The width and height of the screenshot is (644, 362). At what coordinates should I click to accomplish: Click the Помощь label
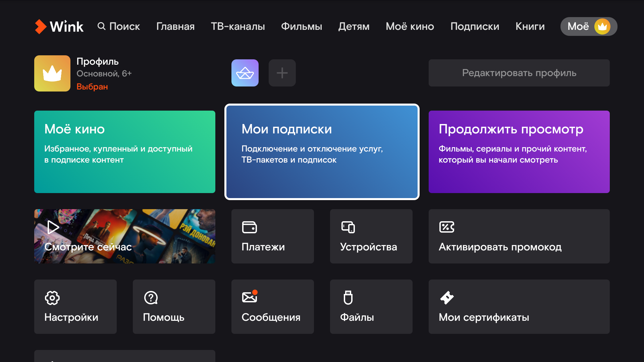(164, 317)
